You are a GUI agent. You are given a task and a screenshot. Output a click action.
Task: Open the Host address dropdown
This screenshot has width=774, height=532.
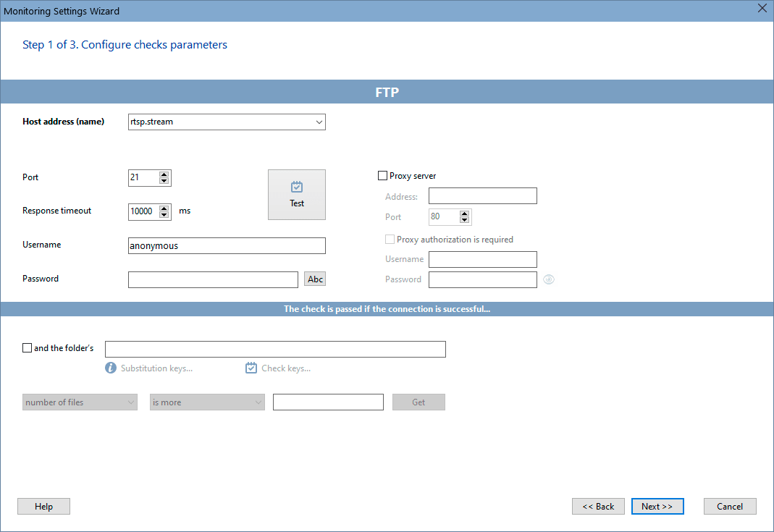tap(319, 122)
